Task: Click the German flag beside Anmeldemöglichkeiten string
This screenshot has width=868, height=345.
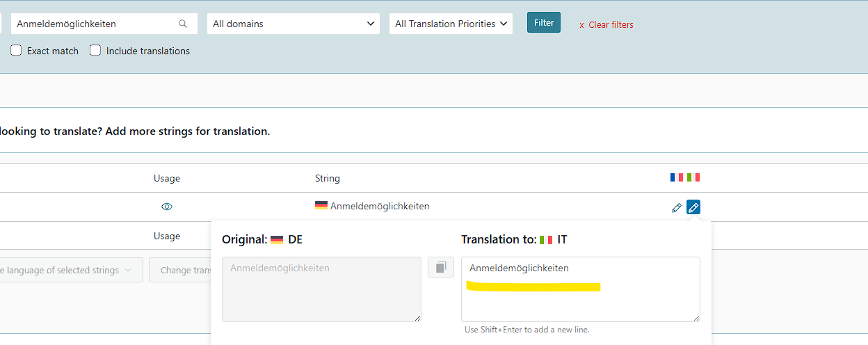Action: coord(321,206)
